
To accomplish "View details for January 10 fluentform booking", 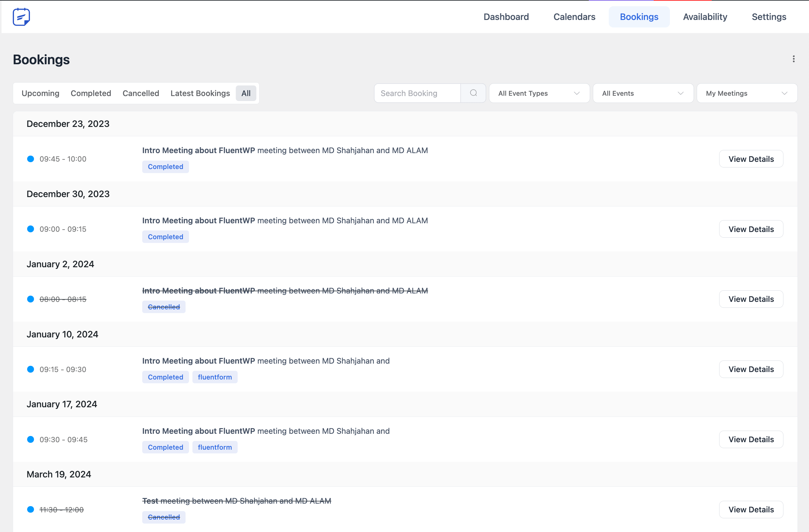I will click(x=751, y=369).
